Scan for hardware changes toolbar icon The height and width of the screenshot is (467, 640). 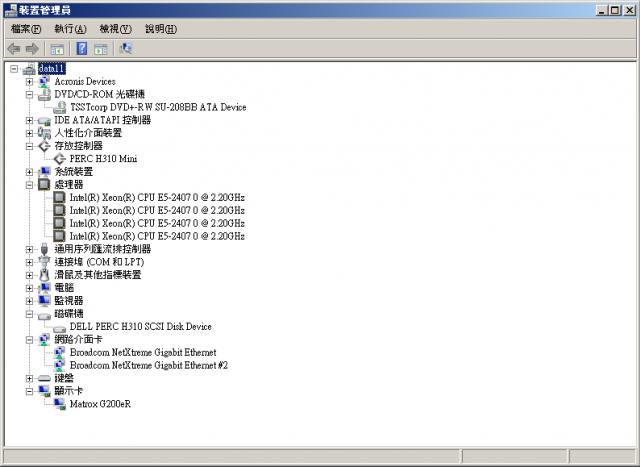tap(126, 49)
